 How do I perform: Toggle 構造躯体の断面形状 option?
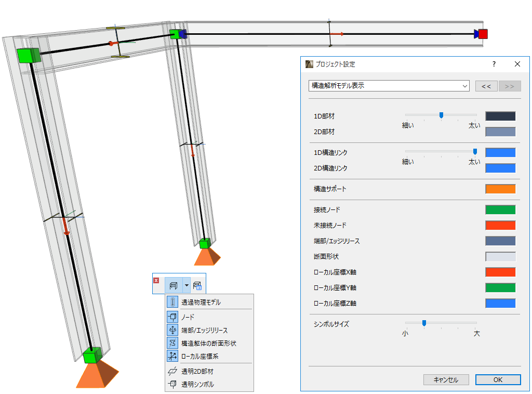[x=209, y=343]
